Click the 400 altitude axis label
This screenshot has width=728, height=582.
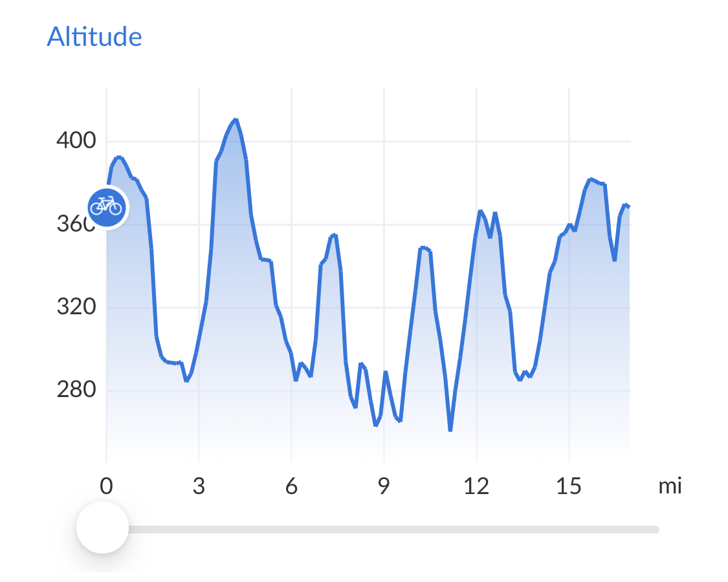point(76,140)
